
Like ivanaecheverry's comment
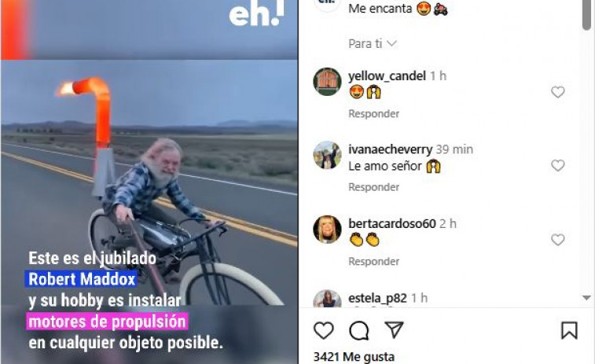[x=558, y=165]
